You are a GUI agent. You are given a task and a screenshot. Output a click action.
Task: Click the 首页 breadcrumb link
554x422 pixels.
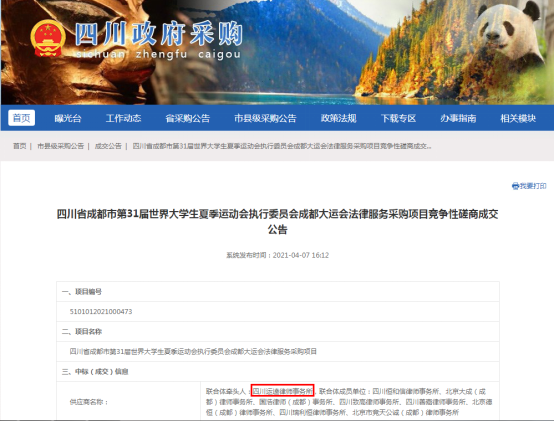pyautogui.click(x=20, y=146)
